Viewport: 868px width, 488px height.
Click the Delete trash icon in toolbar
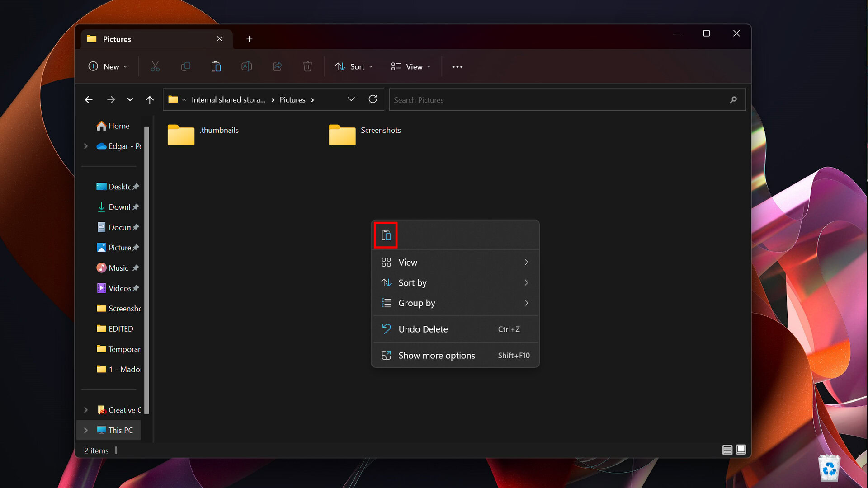click(307, 66)
